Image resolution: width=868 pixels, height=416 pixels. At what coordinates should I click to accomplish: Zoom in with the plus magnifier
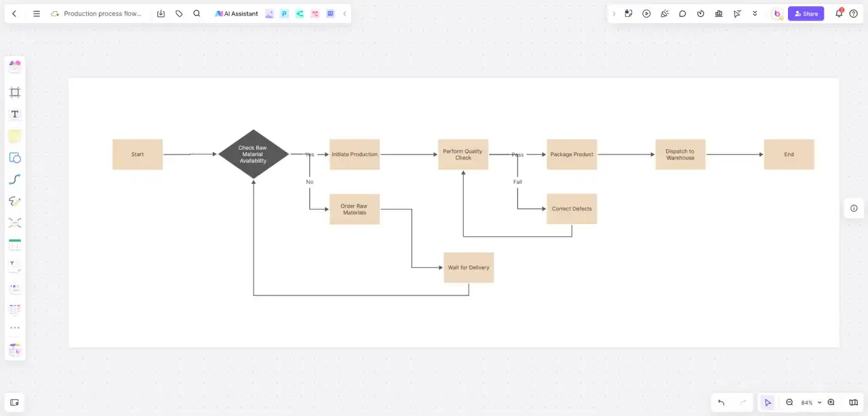tap(831, 402)
